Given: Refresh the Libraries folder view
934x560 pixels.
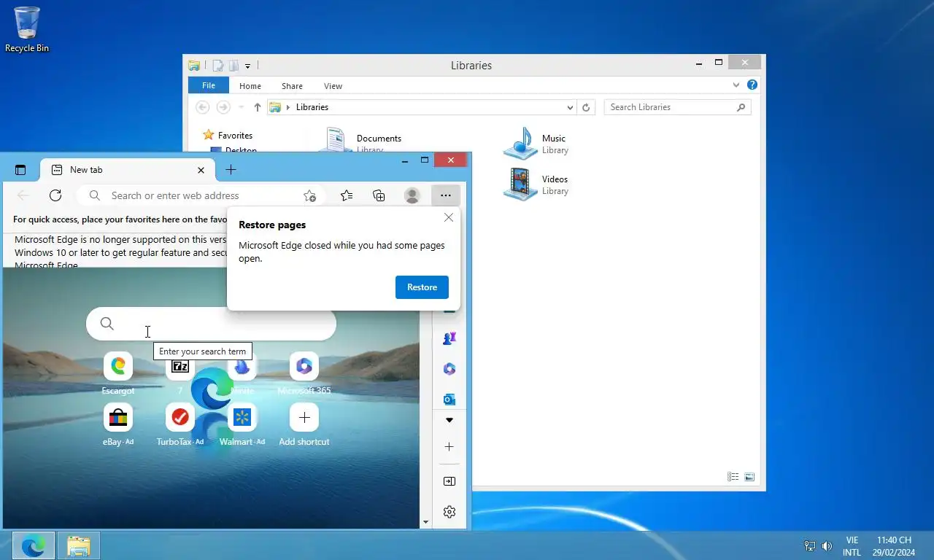Looking at the screenshot, I should click(585, 107).
